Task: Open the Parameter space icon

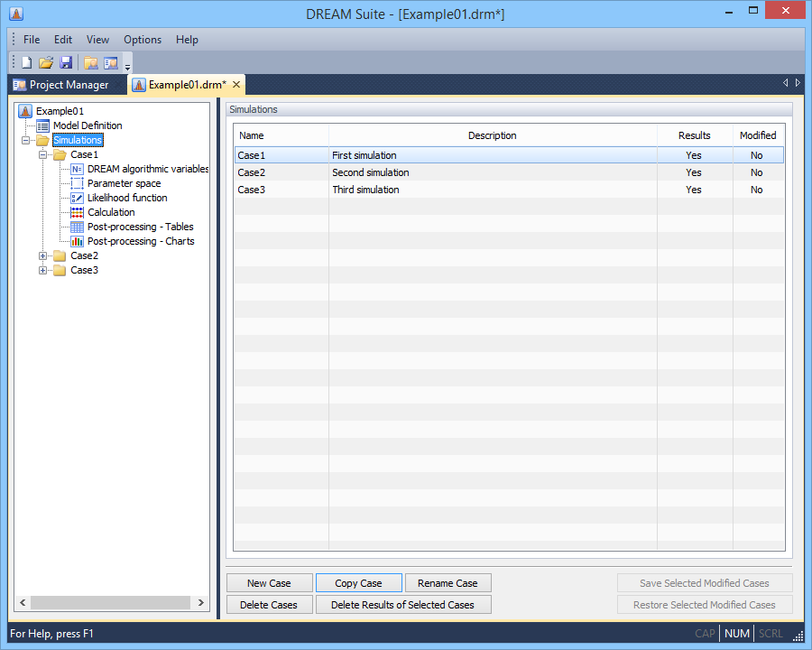Action: [78, 183]
